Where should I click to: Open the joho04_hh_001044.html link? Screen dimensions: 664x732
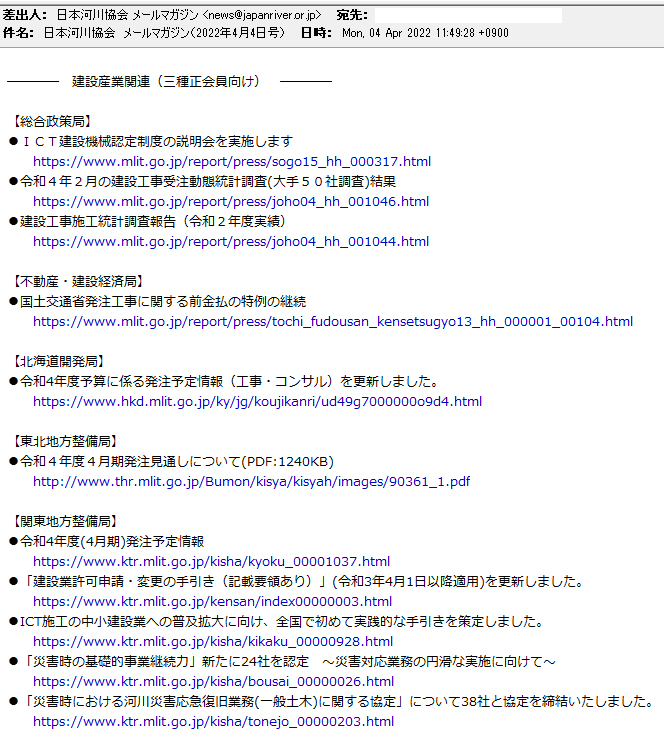[231, 242]
